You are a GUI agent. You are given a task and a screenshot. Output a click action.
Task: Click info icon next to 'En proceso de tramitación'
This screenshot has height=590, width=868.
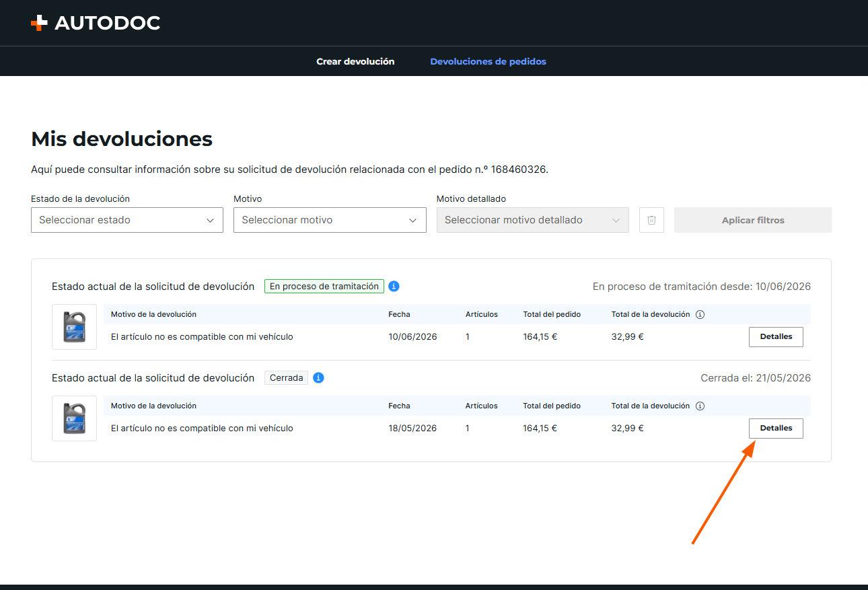click(x=394, y=287)
